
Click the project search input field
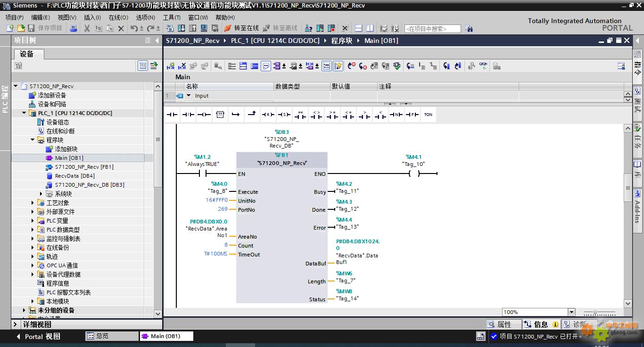click(x=432, y=29)
